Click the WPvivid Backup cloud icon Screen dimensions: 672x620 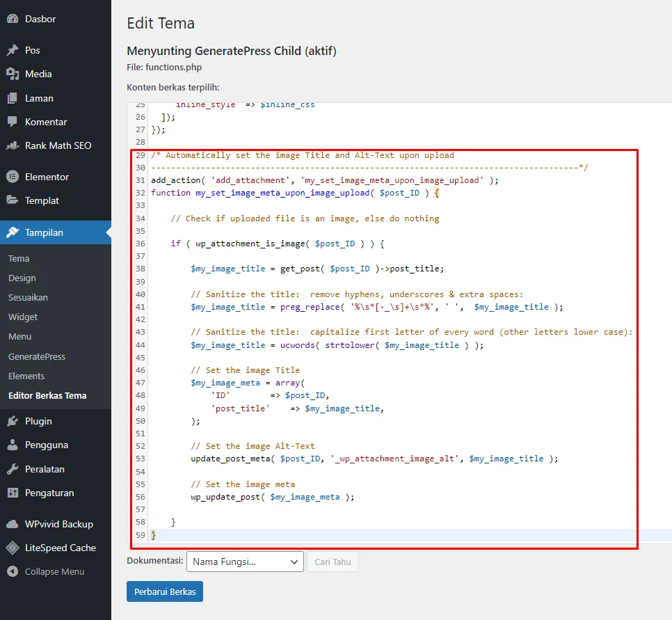(x=13, y=524)
